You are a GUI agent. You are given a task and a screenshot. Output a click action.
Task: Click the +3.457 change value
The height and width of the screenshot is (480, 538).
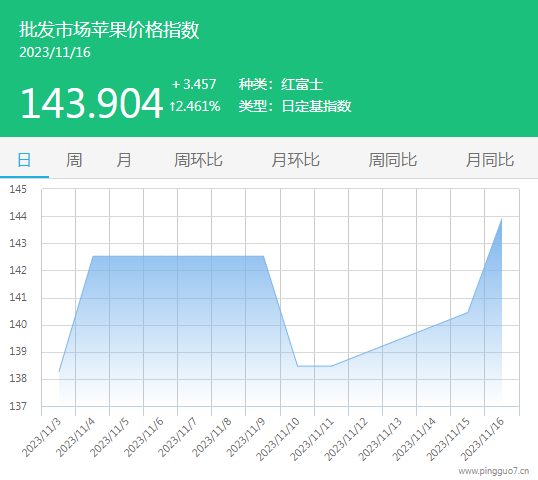pyautogui.click(x=194, y=84)
